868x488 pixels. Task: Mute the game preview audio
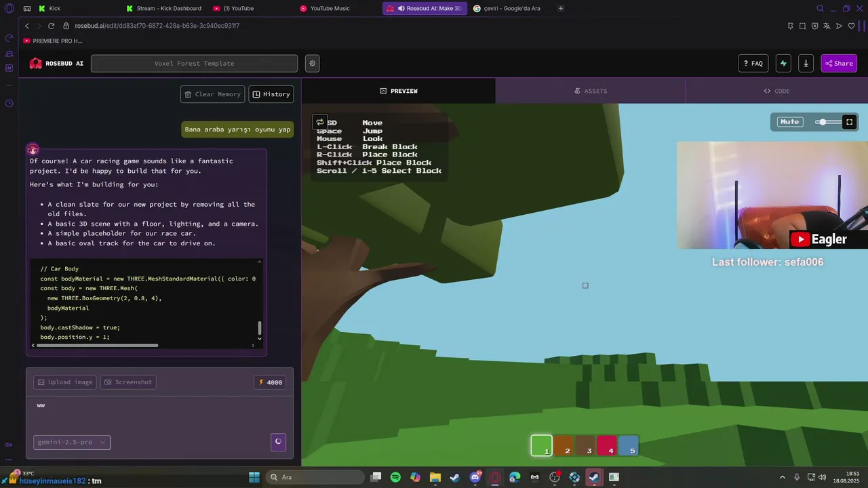[x=790, y=122]
